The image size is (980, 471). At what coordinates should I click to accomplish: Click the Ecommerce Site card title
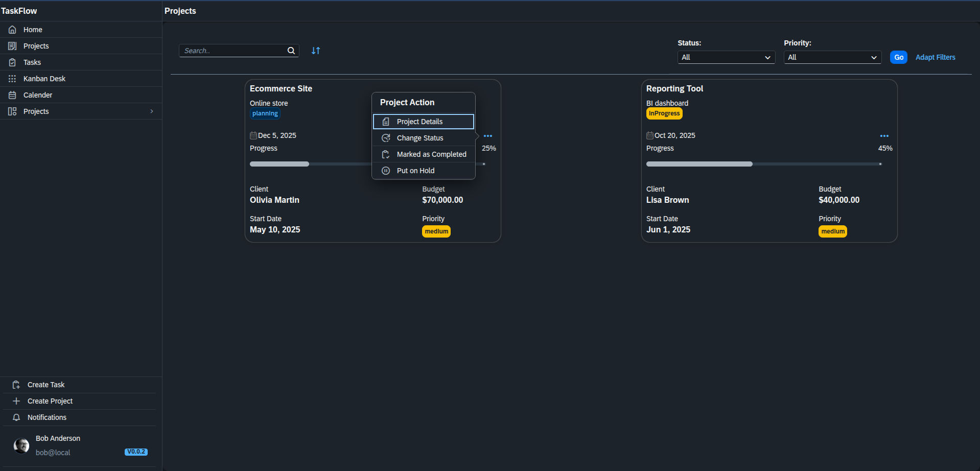pos(281,88)
